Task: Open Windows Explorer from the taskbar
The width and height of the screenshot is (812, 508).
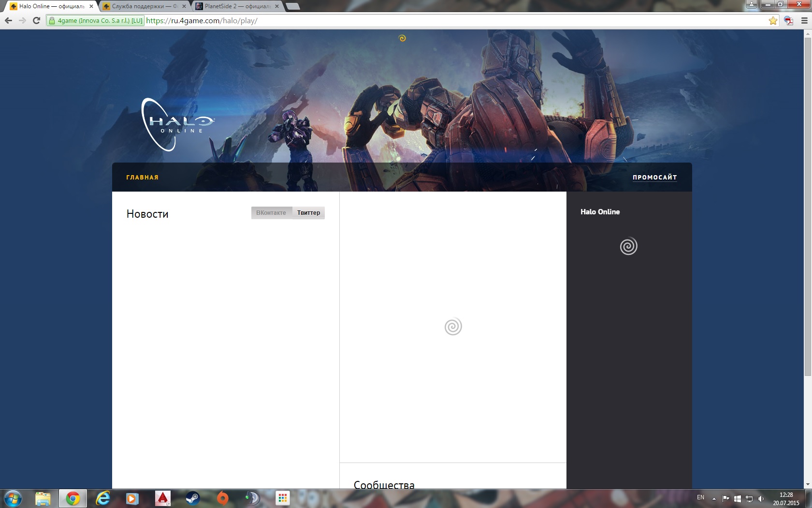Action: (43, 498)
